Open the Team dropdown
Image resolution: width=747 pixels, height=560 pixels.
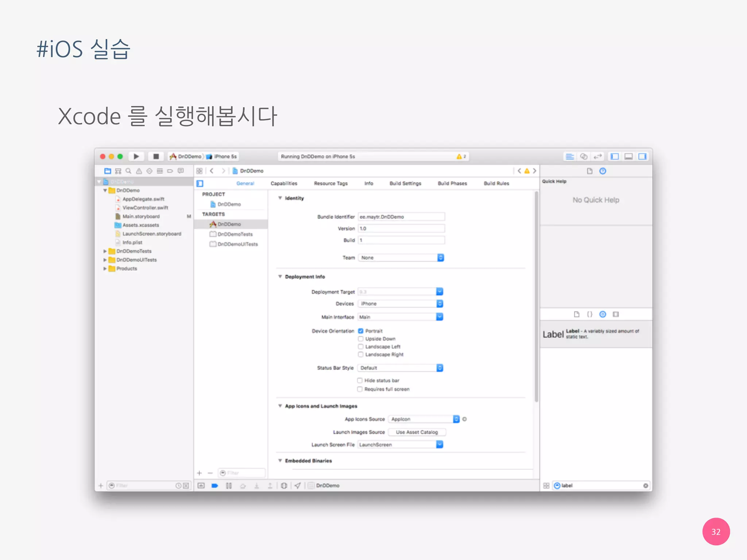click(401, 258)
